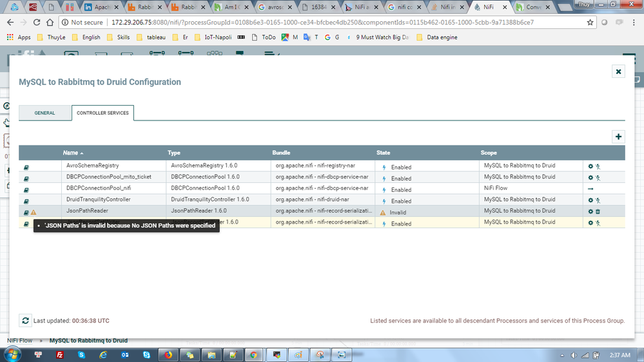The width and height of the screenshot is (644, 362).
Task: Open gear settings for JsonPathReader
Action: click(x=590, y=211)
